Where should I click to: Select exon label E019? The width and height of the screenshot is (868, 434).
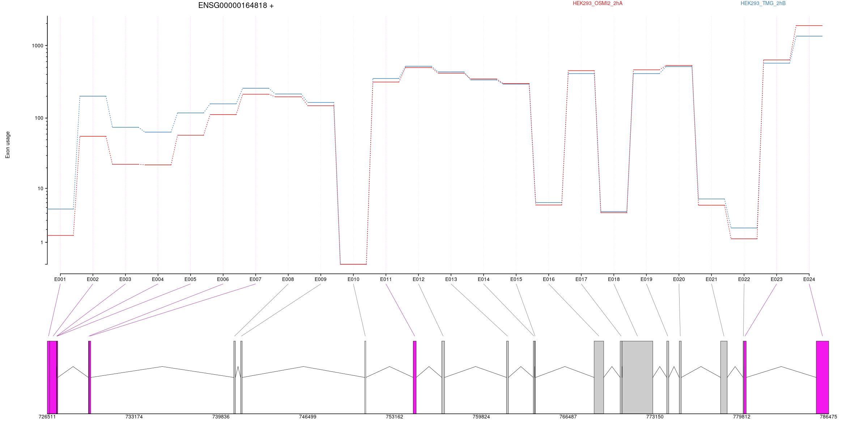coord(646,279)
